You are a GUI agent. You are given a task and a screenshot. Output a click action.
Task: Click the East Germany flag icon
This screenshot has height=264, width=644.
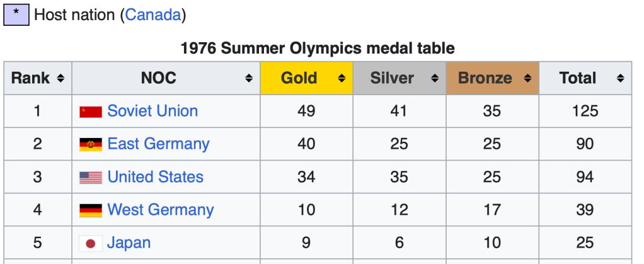[91, 145]
